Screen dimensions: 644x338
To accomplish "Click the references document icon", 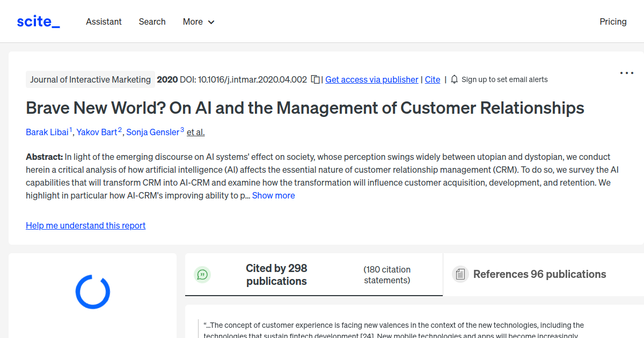I will (460, 274).
